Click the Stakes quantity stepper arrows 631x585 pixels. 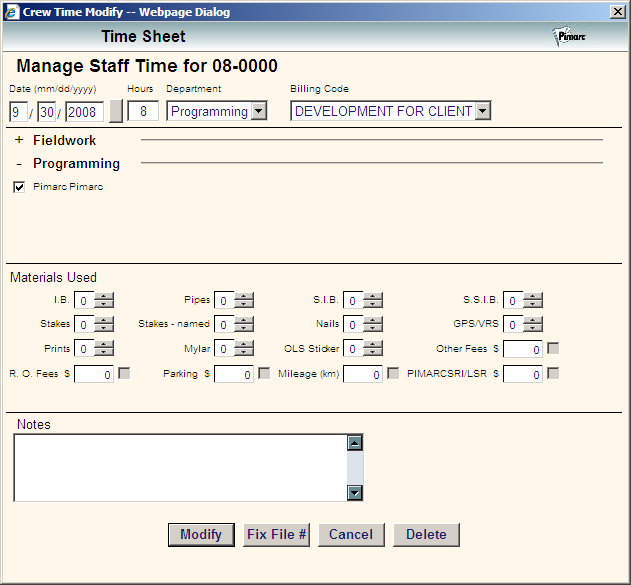coord(104,324)
